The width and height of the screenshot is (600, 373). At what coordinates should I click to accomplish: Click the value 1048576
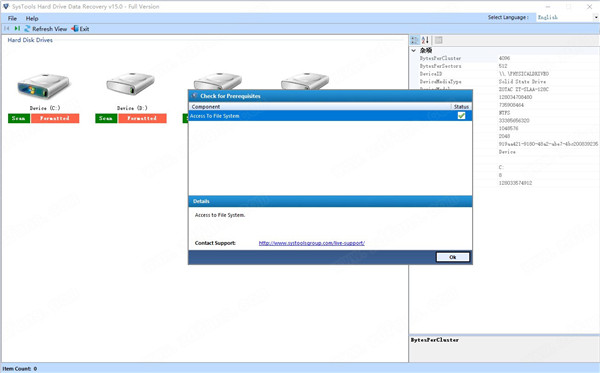tap(509, 129)
